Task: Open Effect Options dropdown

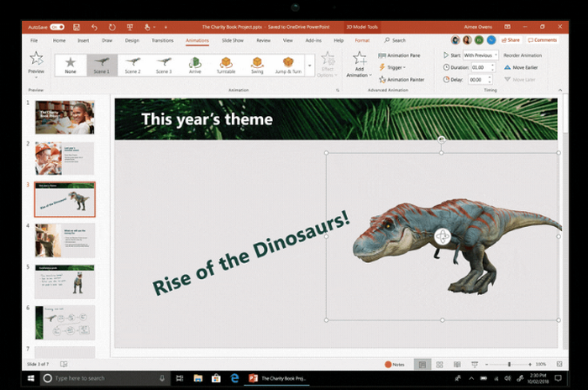Action: pos(328,65)
